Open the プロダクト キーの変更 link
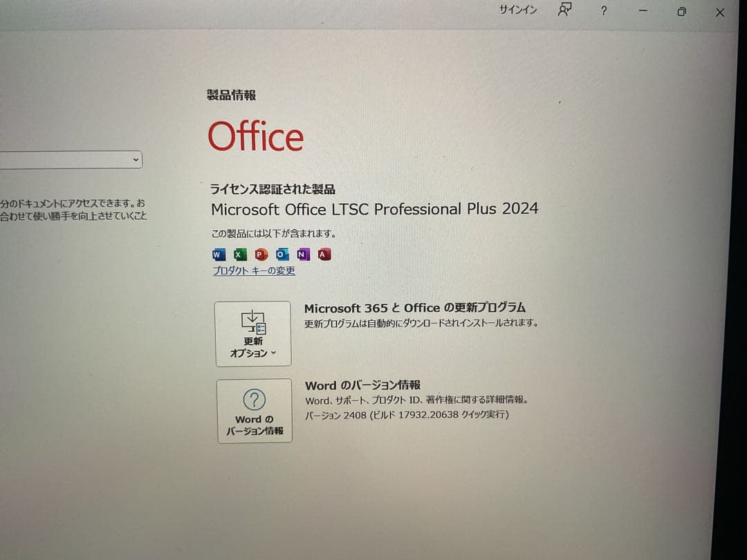This screenshot has height=560, width=747. (x=254, y=271)
